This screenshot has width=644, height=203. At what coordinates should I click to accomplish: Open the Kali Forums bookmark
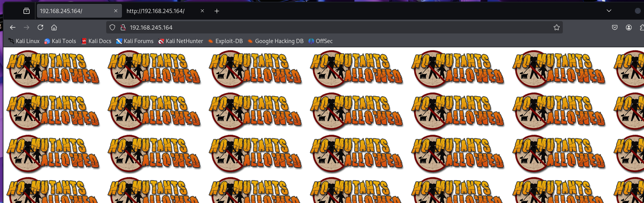click(x=135, y=41)
